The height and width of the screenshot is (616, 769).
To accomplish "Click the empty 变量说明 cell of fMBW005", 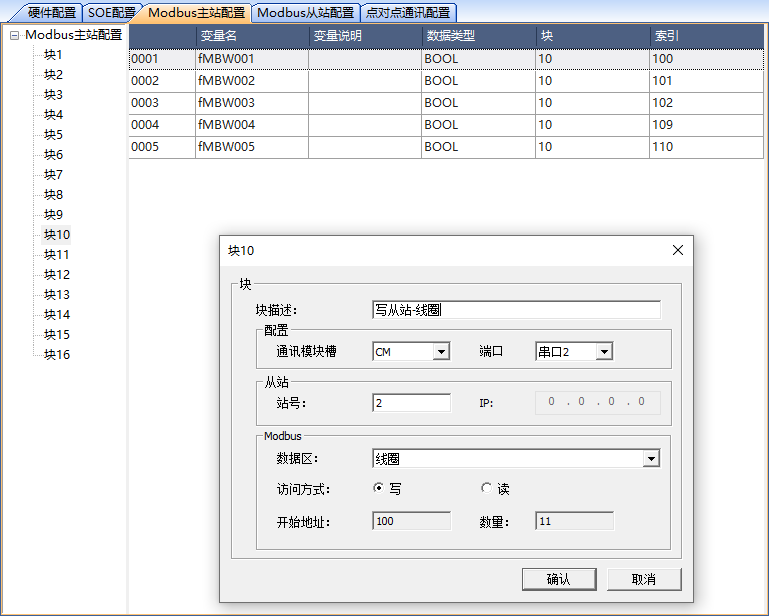I will (365, 147).
